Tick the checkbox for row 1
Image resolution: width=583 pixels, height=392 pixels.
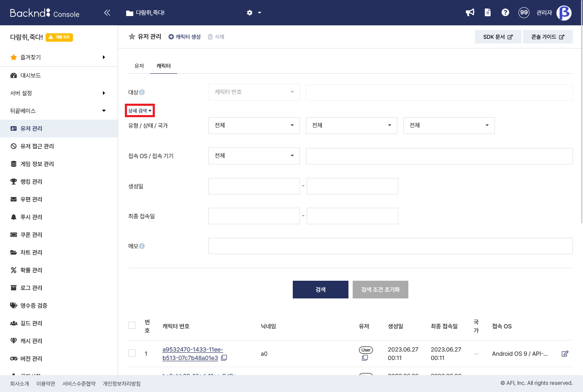coord(132,353)
